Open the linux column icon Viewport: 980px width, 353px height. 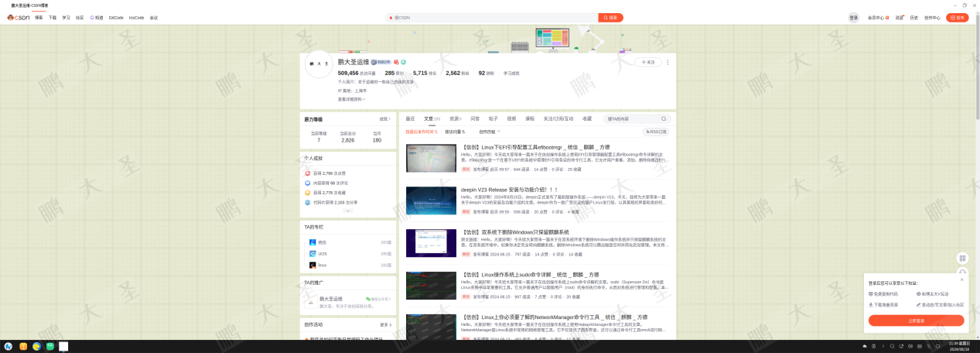(312, 265)
